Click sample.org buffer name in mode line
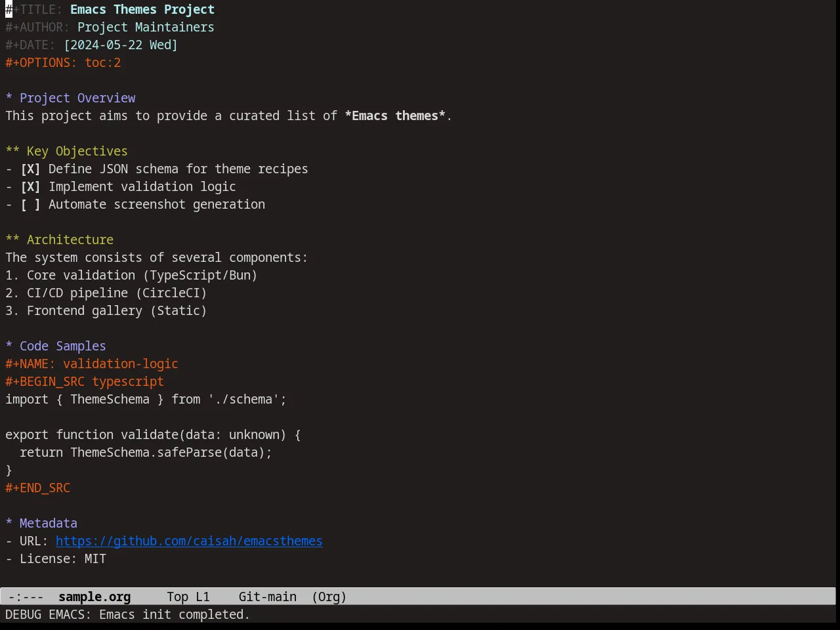 (x=94, y=597)
